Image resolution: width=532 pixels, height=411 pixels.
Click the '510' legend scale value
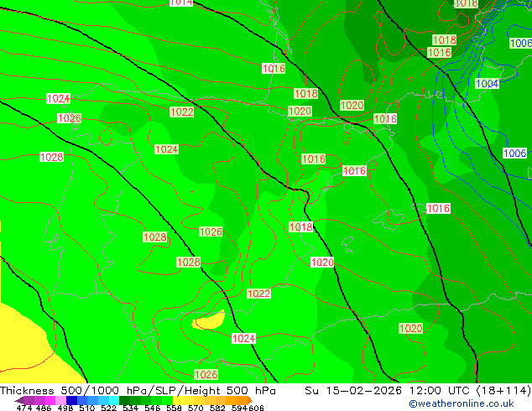[87, 408]
